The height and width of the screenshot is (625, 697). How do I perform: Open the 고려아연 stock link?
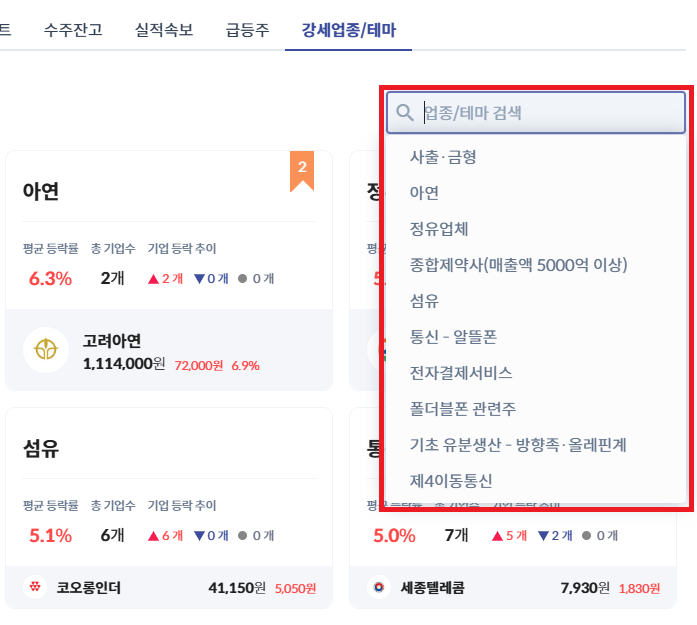112,341
